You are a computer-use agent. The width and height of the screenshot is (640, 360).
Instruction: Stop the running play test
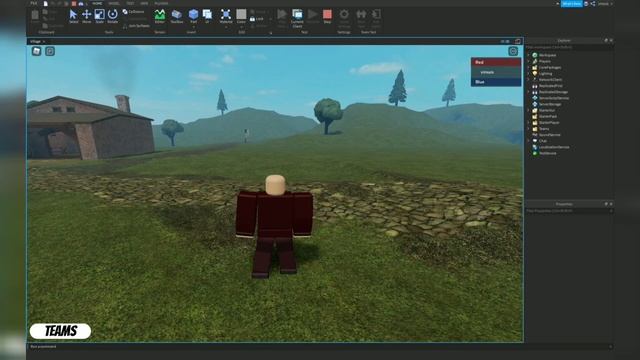click(327, 16)
